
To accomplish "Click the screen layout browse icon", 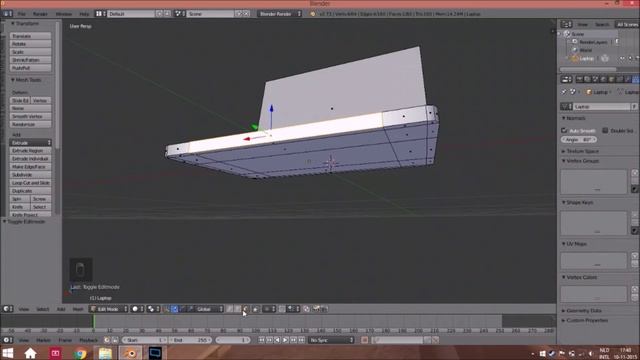I will (100, 14).
